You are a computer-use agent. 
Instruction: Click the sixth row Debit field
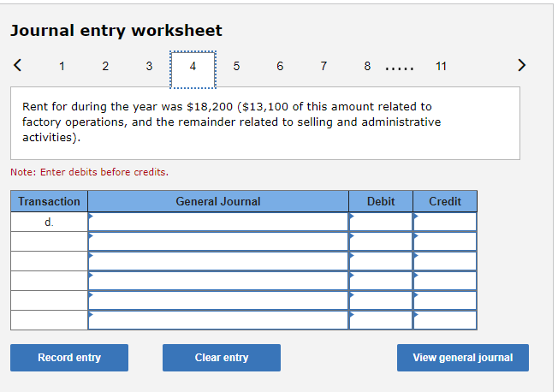coord(381,320)
